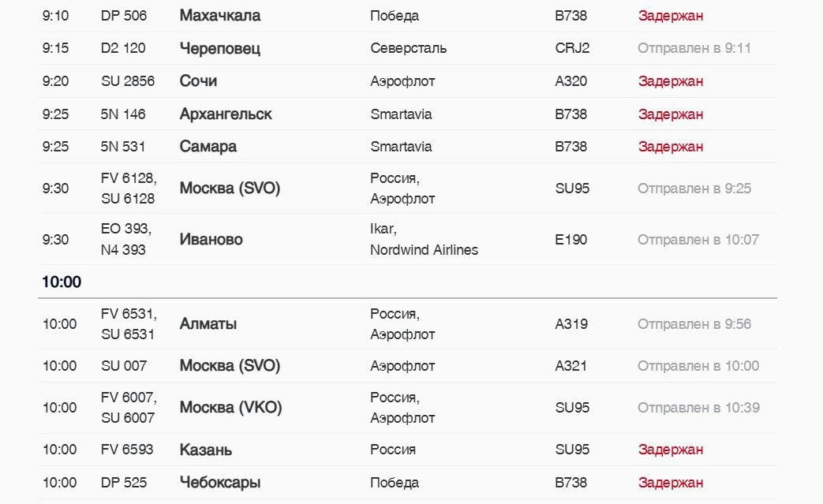The height and width of the screenshot is (504, 823).
Task: Click the Казань destination link
Action: coord(205,450)
